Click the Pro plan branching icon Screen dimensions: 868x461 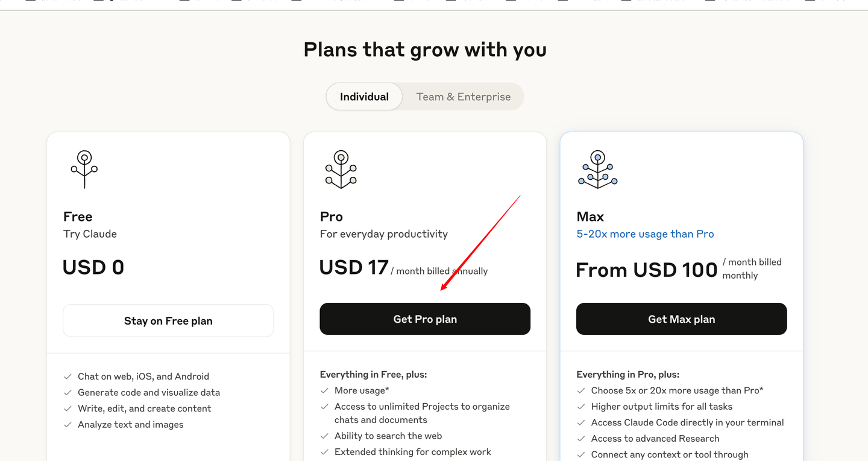341,169
